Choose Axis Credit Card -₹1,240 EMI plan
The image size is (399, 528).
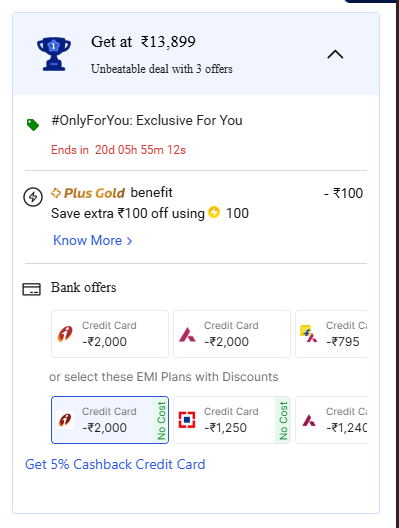pos(331,420)
